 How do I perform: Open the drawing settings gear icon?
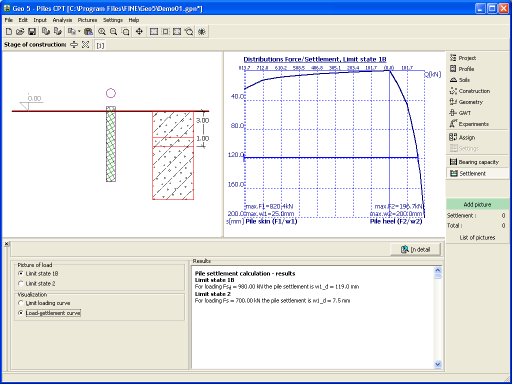pyautogui.click(x=201, y=32)
